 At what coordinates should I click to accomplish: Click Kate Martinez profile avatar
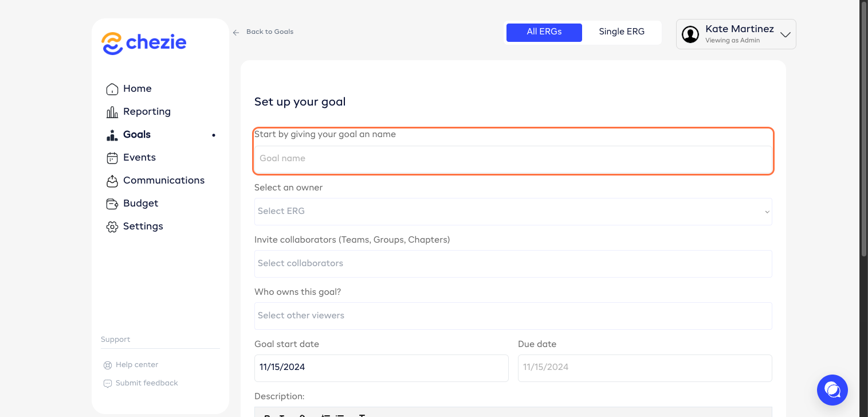click(x=690, y=34)
